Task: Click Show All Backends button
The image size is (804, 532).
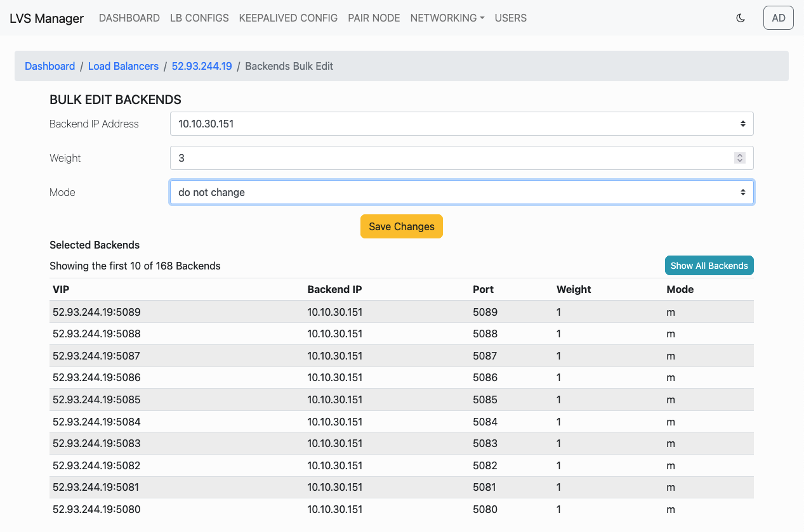Action: pyautogui.click(x=709, y=266)
